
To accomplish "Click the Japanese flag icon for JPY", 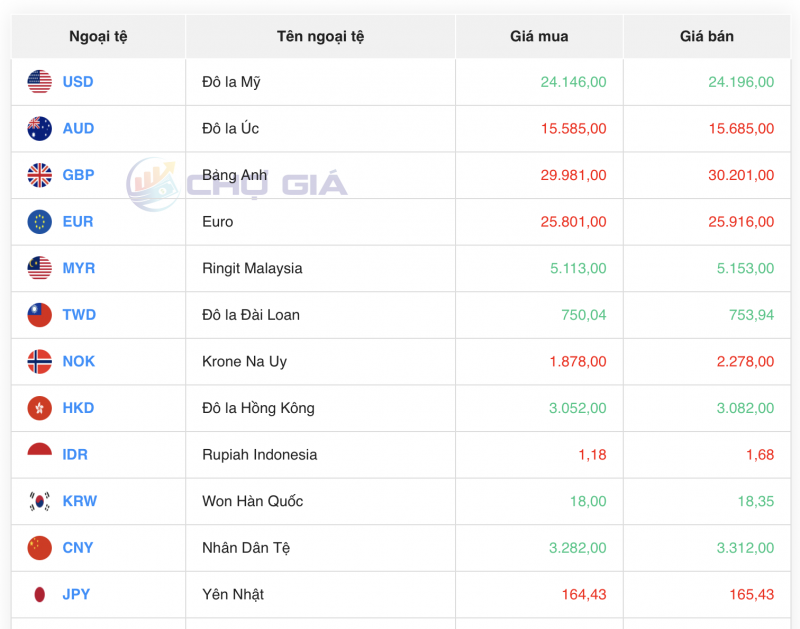I will click(38, 594).
